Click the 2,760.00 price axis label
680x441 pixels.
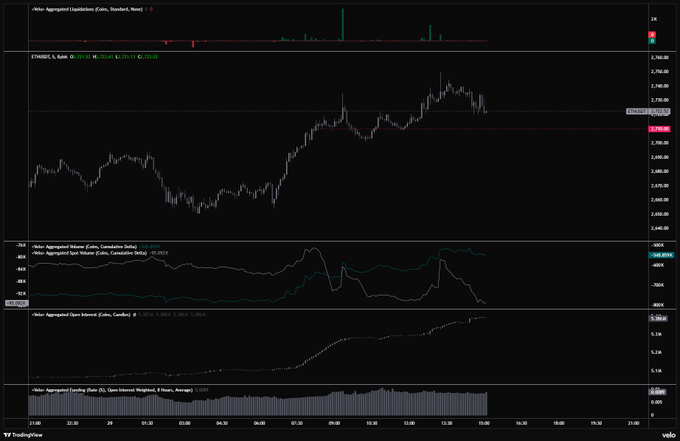pos(659,57)
